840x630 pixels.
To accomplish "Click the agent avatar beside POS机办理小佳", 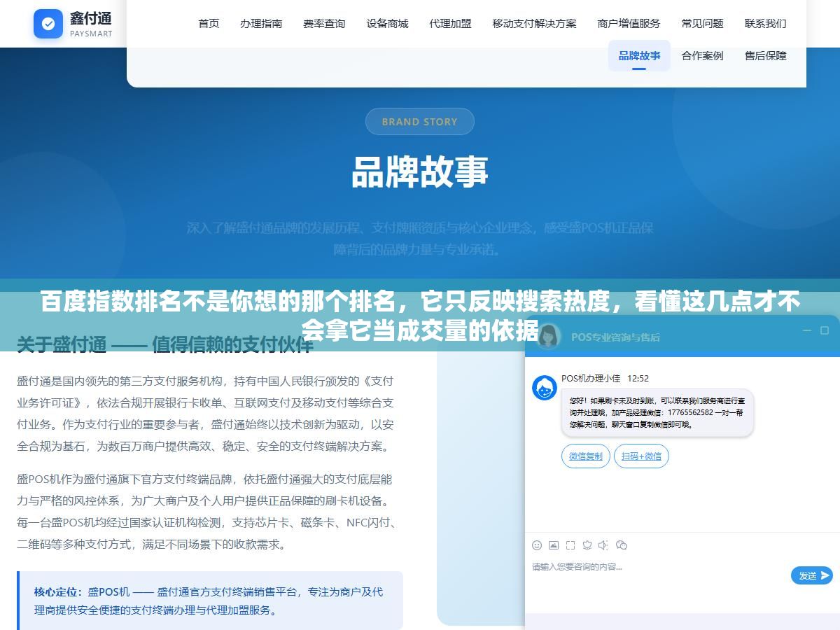I will point(545,387).
